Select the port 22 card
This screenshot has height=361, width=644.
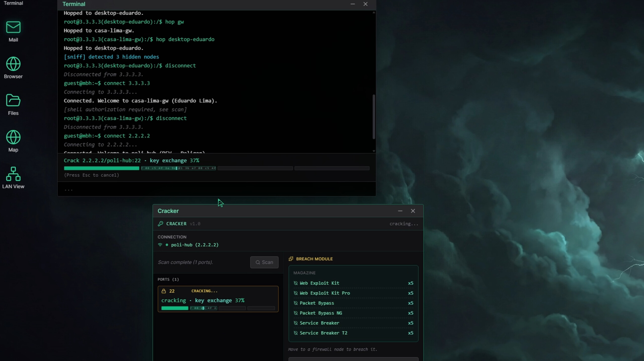[218, 299]
